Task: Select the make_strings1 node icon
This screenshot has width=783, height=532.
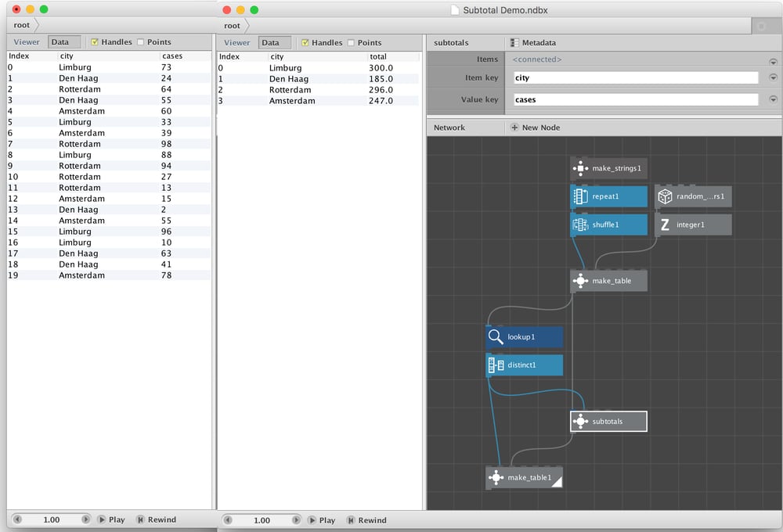Action: (x=580, y=168)
